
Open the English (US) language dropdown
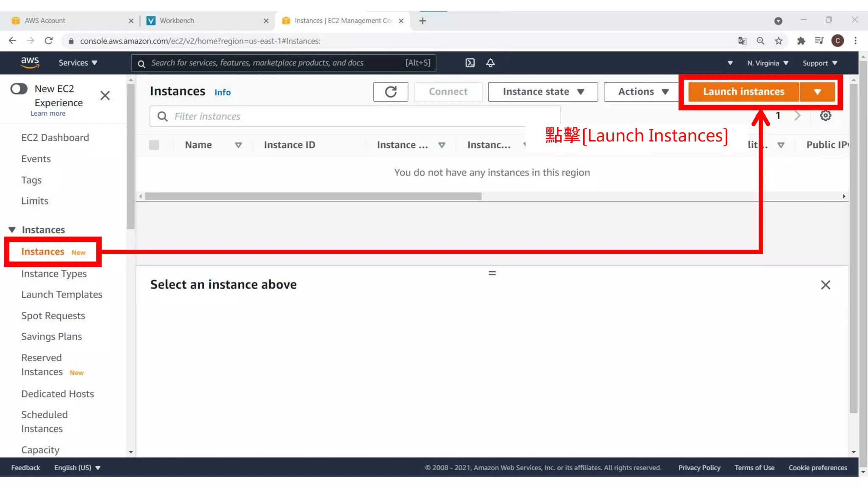77,468
